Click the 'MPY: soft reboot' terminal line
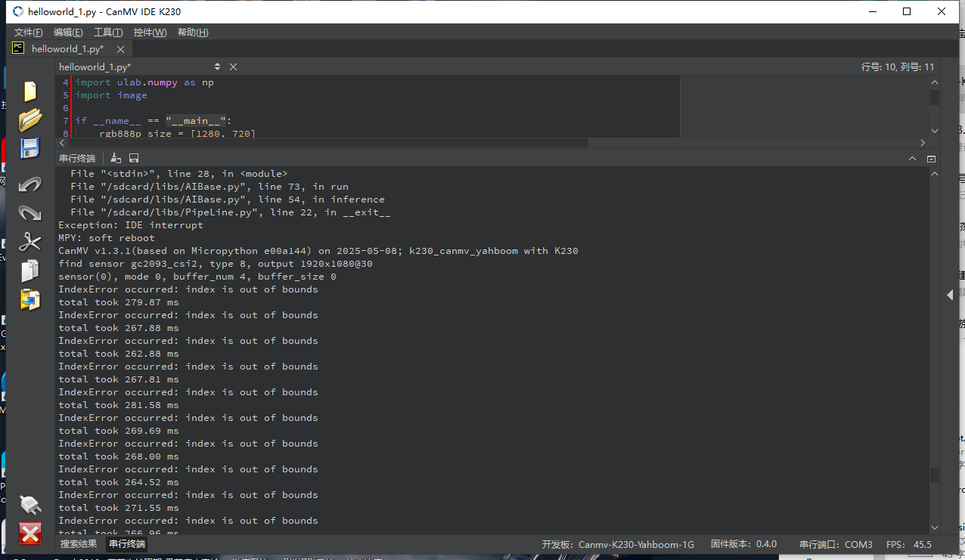 107,238
